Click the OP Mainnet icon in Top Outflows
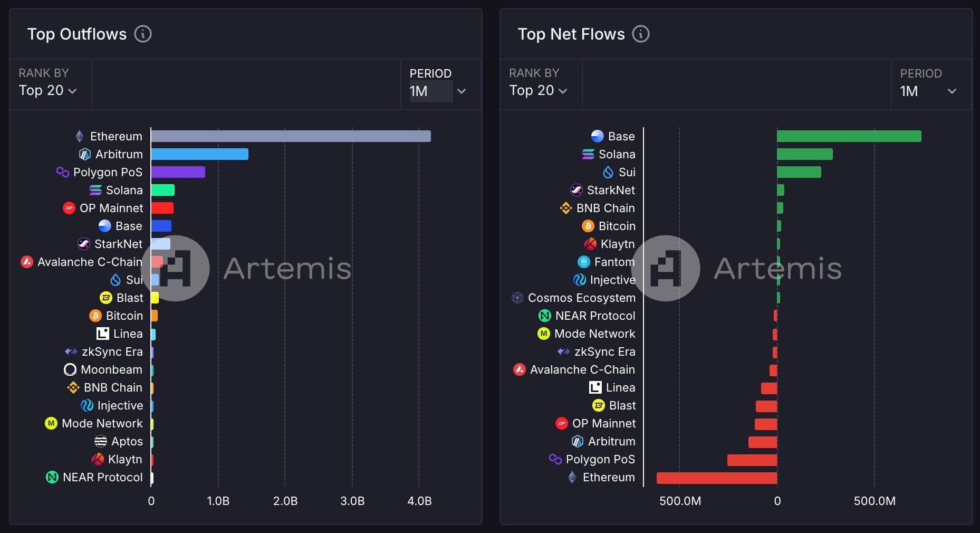Image resolution: width=980 pixels, height=533 pixels. tap(69, 208)
